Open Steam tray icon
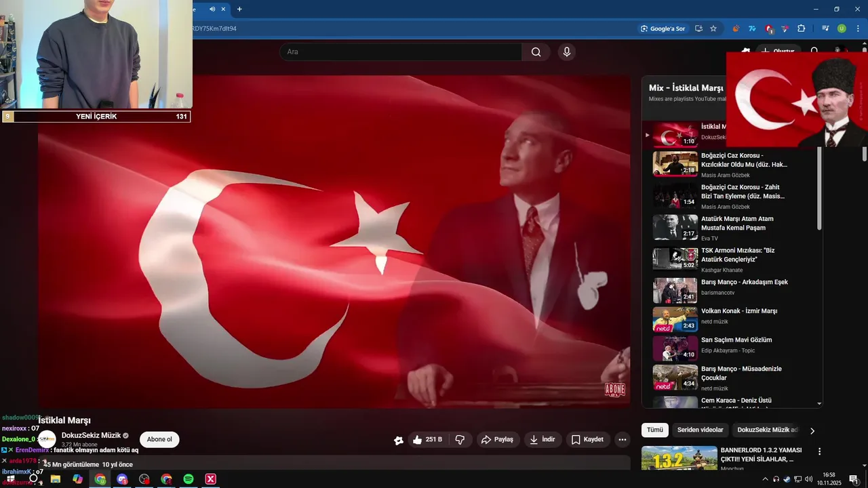This screenshot has width=868, height=488. [787, 479]
